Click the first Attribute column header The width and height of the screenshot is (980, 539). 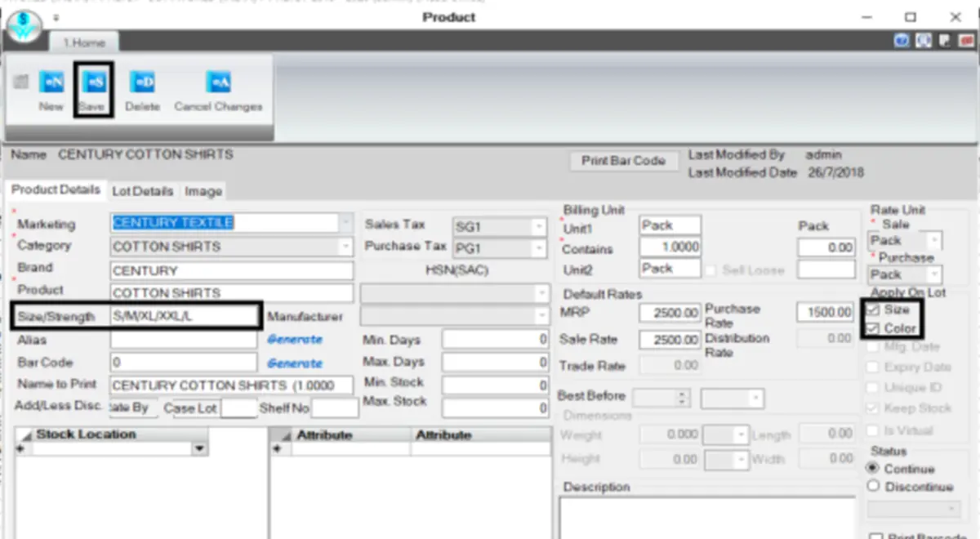tap(353, 435)
